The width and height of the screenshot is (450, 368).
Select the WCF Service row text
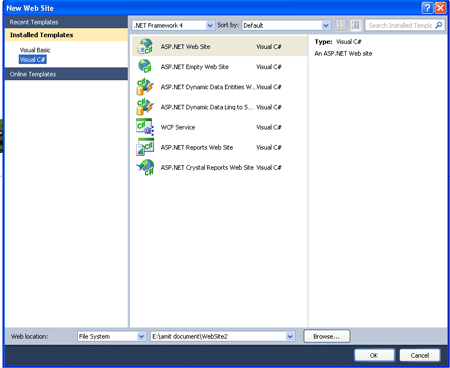click(x=178, y=127)
